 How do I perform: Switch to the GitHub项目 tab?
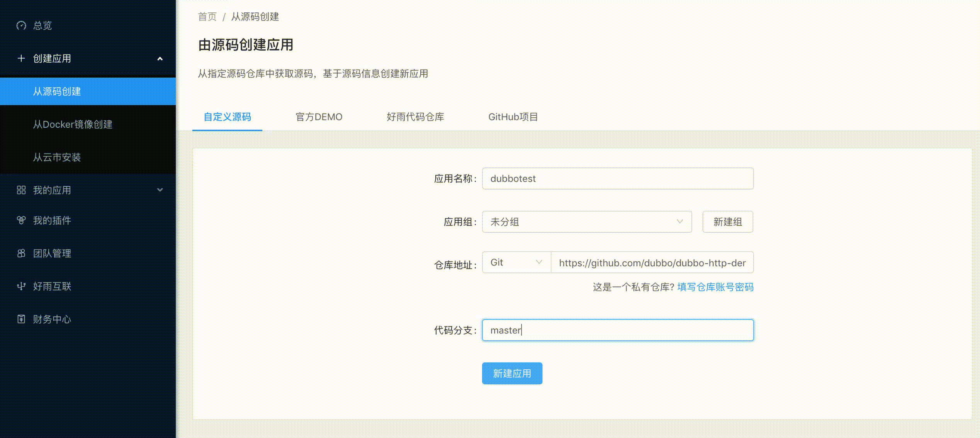(513, 117)
